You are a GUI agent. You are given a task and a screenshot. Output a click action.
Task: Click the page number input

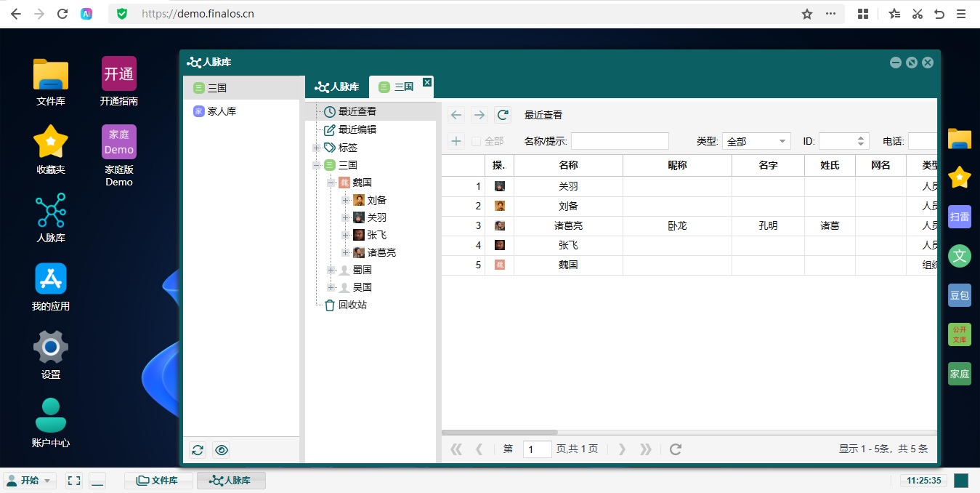coord(538,449)
